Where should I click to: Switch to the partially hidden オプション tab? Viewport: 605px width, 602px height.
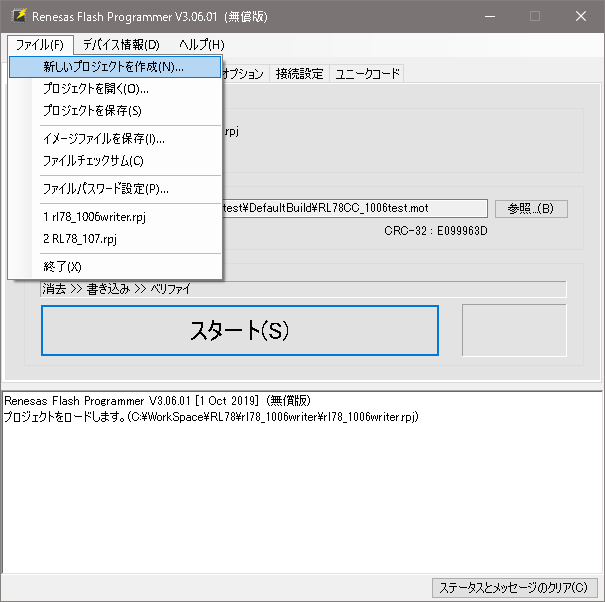(244, 74)
